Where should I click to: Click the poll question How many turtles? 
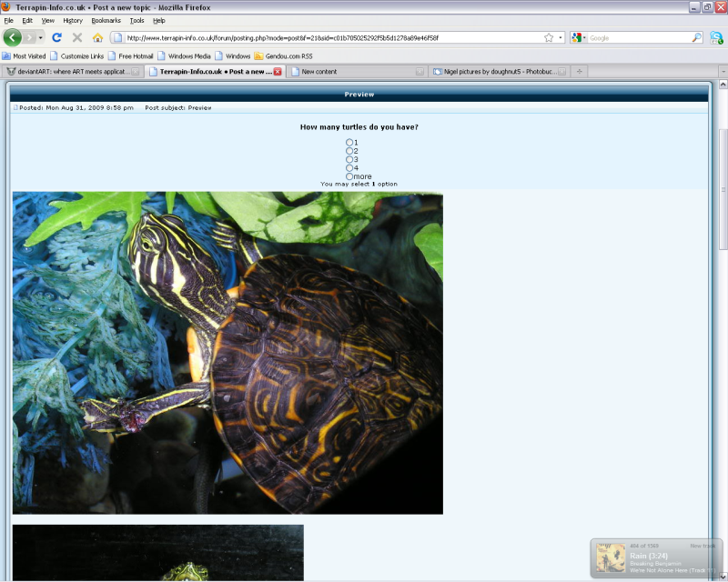point(359,127)
